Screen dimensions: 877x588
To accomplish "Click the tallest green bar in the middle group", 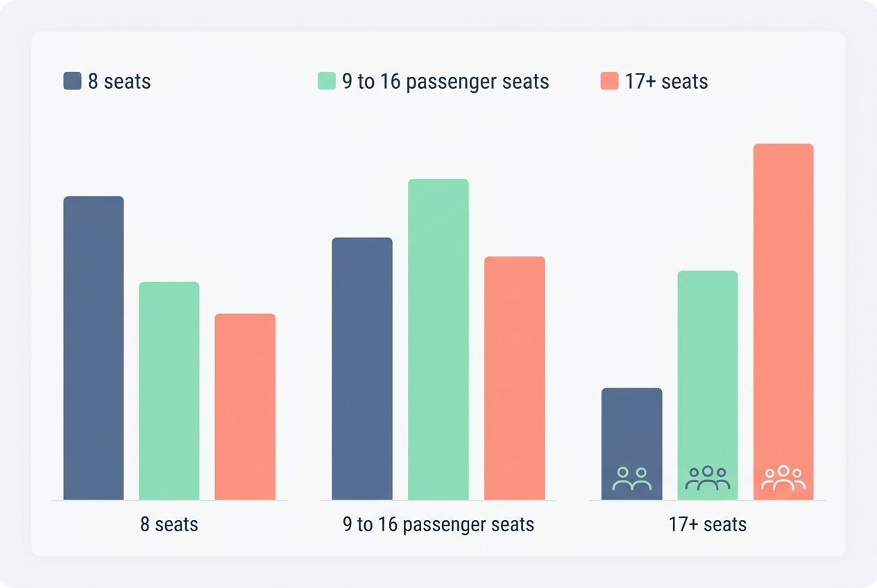I will [438, 339].
